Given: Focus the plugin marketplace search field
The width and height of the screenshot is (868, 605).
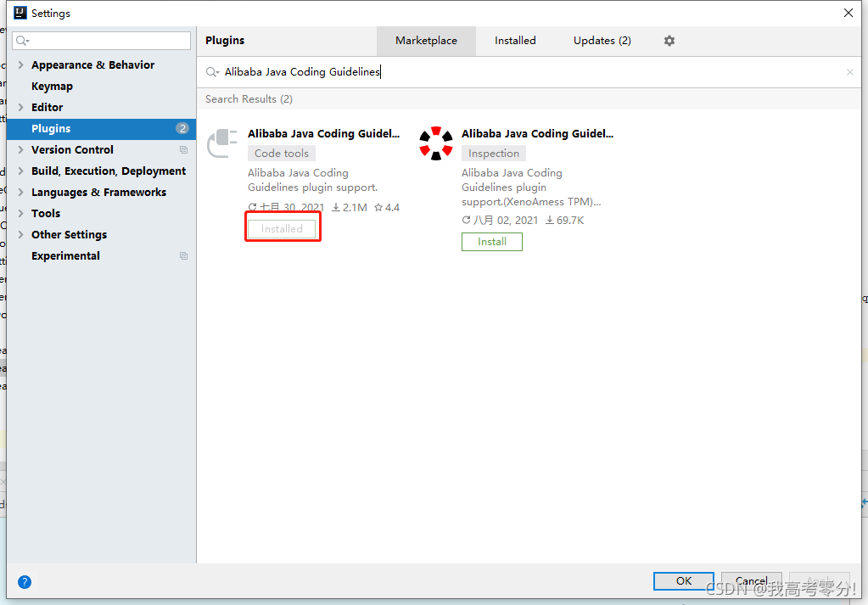Looking at the screenshot, I should 529,72.
